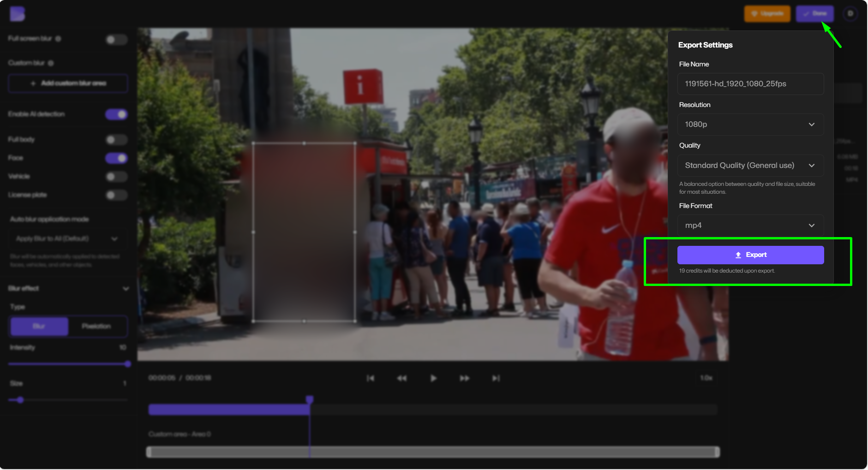Image resolution: width=868 pixels, height=470 pixels.
Task: Expand the Quality dropdown in Export Settings
Action: [x=750, y=166]
